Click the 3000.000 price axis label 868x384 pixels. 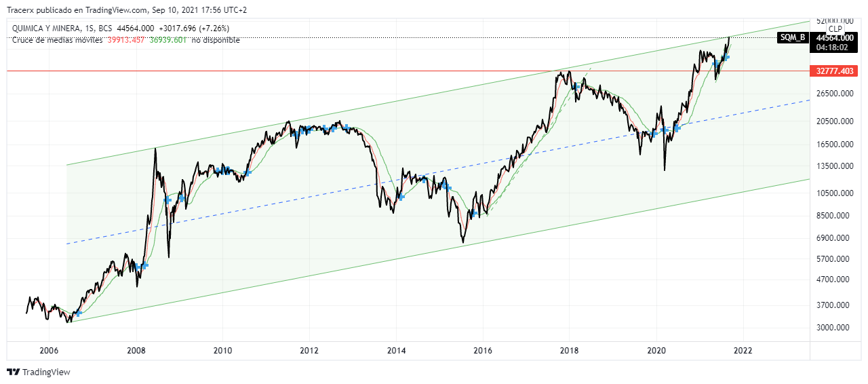pyautogui.click(x=831, y=328)
